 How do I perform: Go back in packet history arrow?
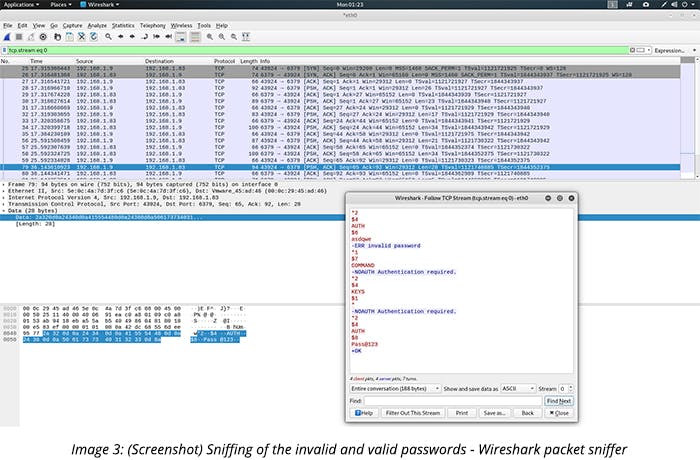coord(121,37)
